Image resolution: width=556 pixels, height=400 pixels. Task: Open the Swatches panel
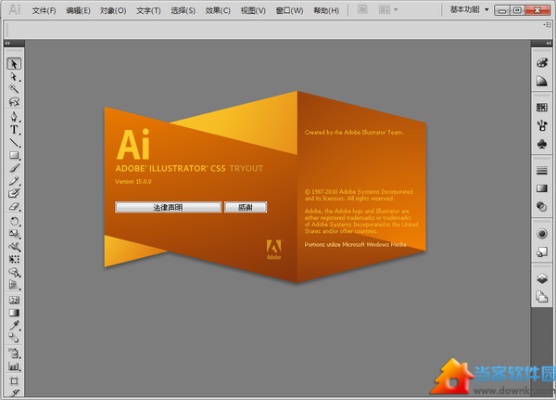click(x=542, y=107)
